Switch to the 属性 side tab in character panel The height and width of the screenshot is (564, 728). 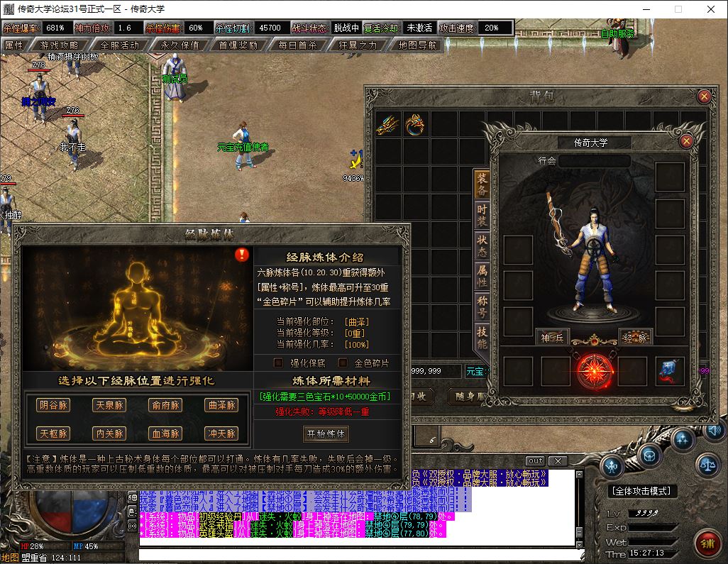[482, 277]
